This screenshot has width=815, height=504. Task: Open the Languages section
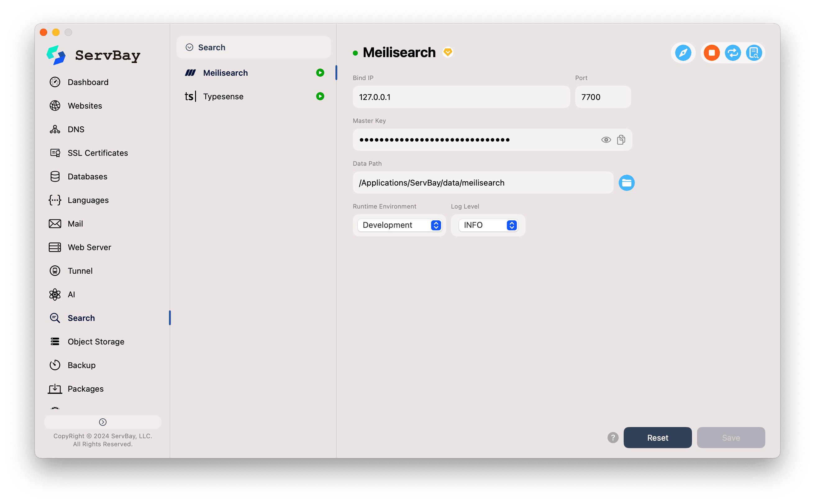[88, 200]
